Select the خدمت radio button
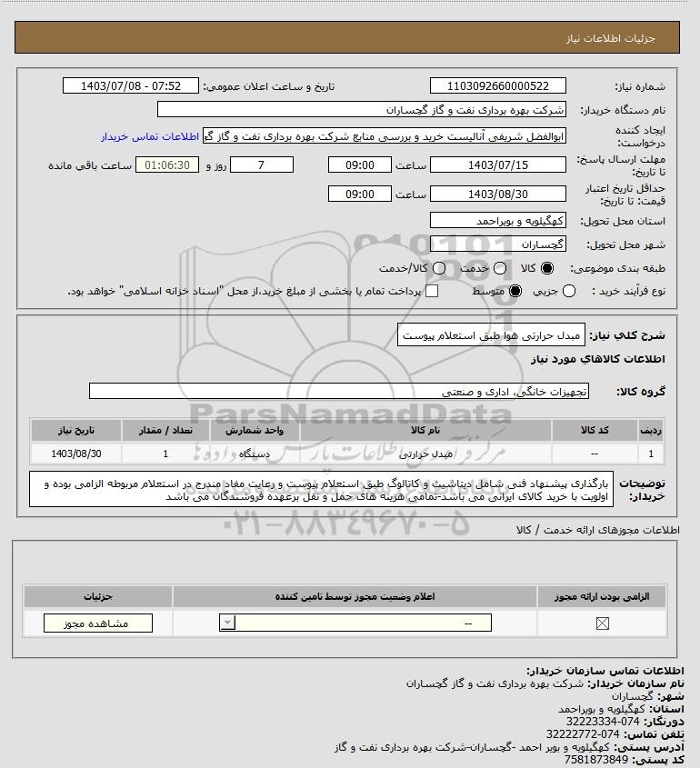Image resolution: width=700 pixels, height=768 pixels. click(x=500, y=268)
